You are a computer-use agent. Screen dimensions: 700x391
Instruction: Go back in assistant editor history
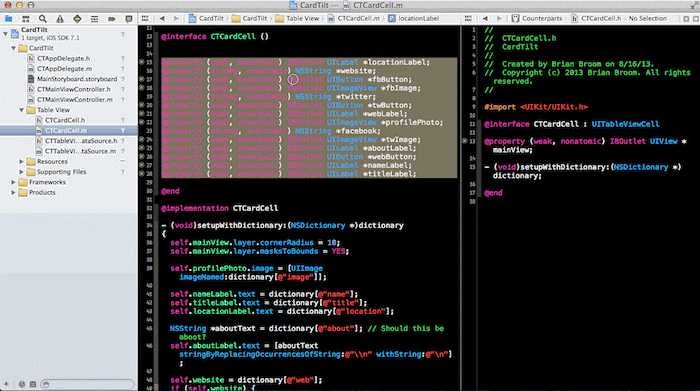(x=485, y=18)
